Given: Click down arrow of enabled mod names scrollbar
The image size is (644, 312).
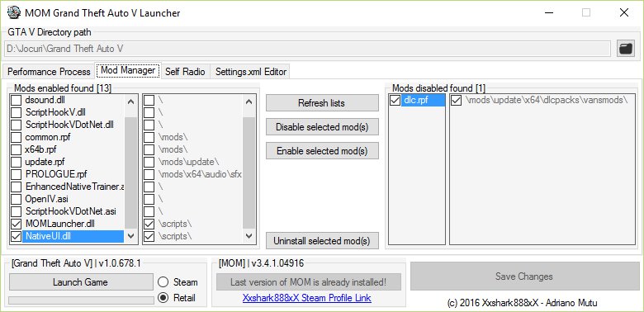Looking at the screenshot, I should 131,235.
